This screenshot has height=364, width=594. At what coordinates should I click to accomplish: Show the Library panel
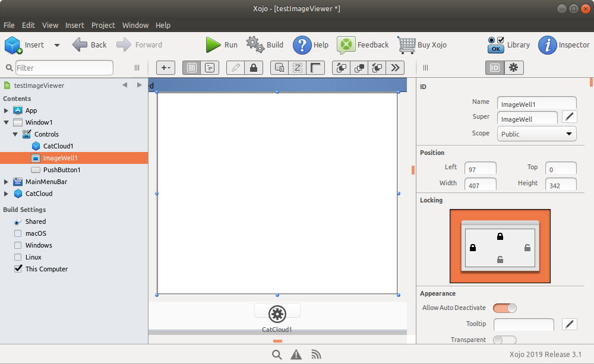[x=509, y=45]
